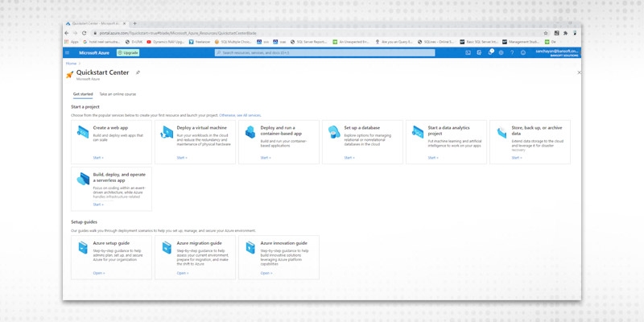Screen dimensions: 644x322
Task: Open the SQL Multiple Choic... bookmark
Action: [233, 42]
